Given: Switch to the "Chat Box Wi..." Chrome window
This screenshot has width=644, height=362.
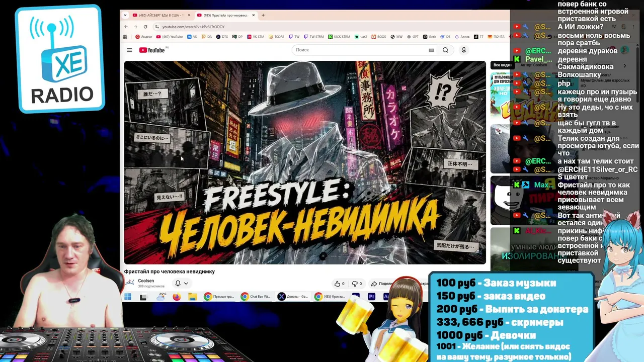Looking at the screenshot, I should click(256, 297).
